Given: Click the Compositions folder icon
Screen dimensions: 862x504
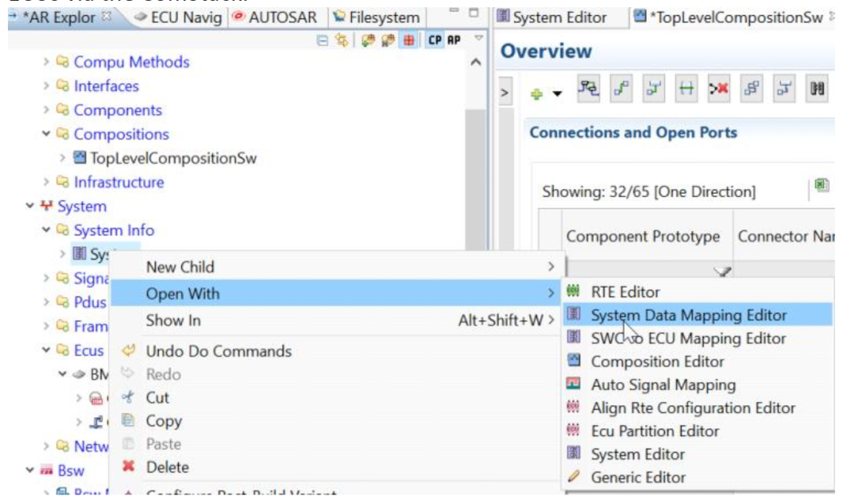Looking at the screenshot, I should pyautogui.click(x=63, y=133).
